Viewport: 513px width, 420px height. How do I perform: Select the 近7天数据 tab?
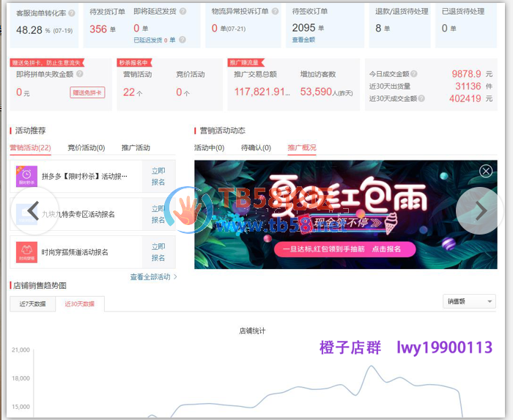[33, 303]
